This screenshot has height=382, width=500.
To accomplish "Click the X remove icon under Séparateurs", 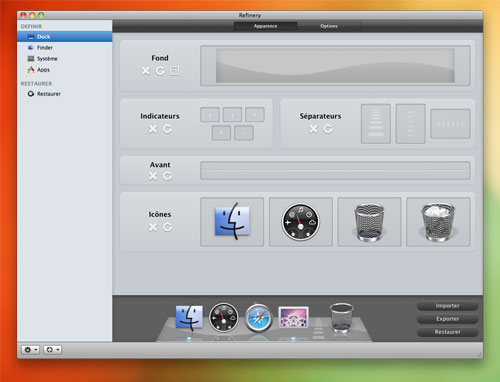I will [313, 129].
